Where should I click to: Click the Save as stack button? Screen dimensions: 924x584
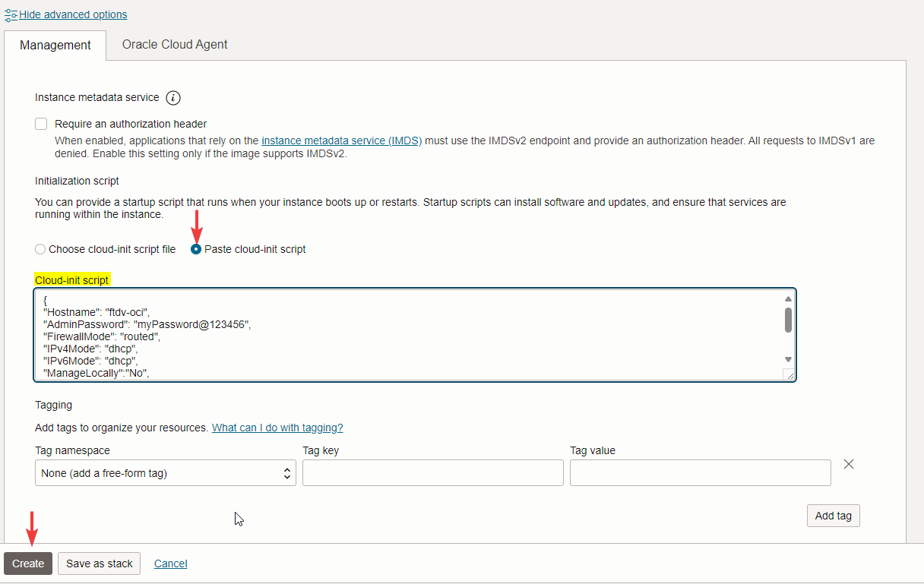click(x=100, y=563)
